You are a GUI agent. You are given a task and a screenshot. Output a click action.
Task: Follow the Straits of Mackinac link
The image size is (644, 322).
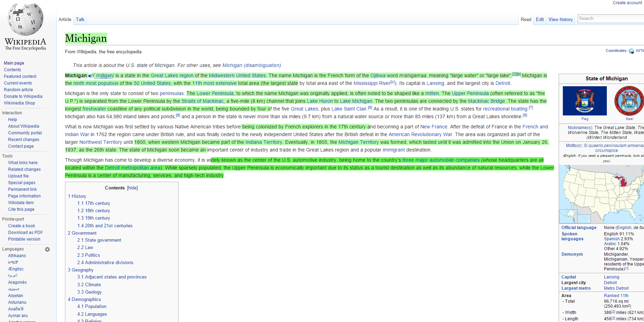point(203,101)
